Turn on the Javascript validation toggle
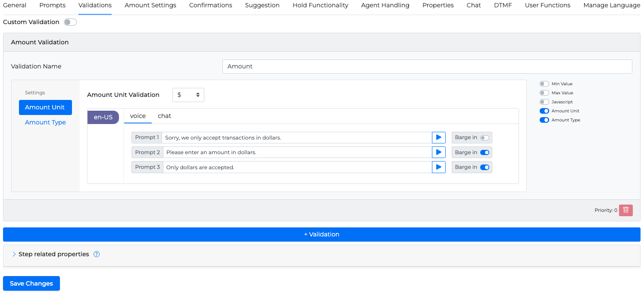Image resolution: width=644 pixels, height=292 pixels. 544,102
